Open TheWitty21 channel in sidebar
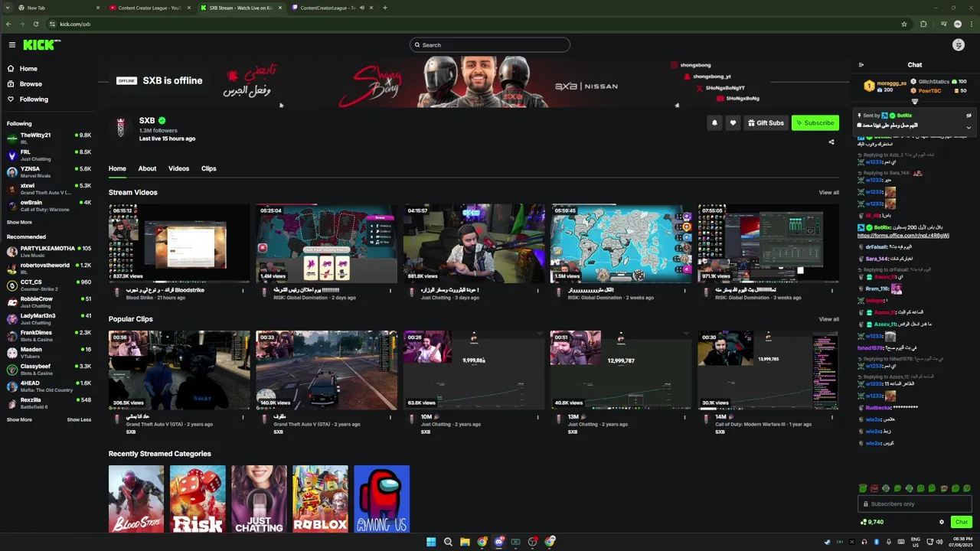This screenshot has width=980, height=551. click(x=49, y=139)
